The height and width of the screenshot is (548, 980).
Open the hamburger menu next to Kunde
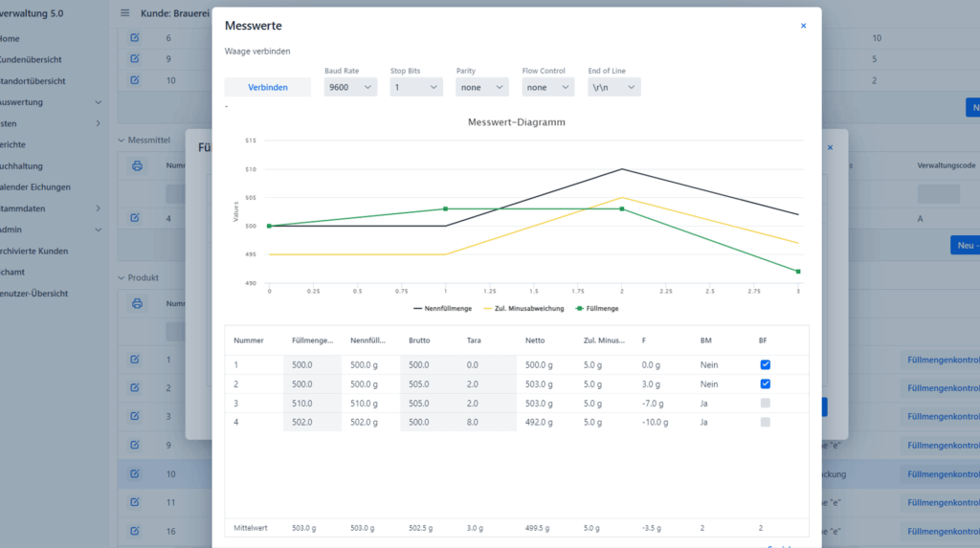click(124, 13)
